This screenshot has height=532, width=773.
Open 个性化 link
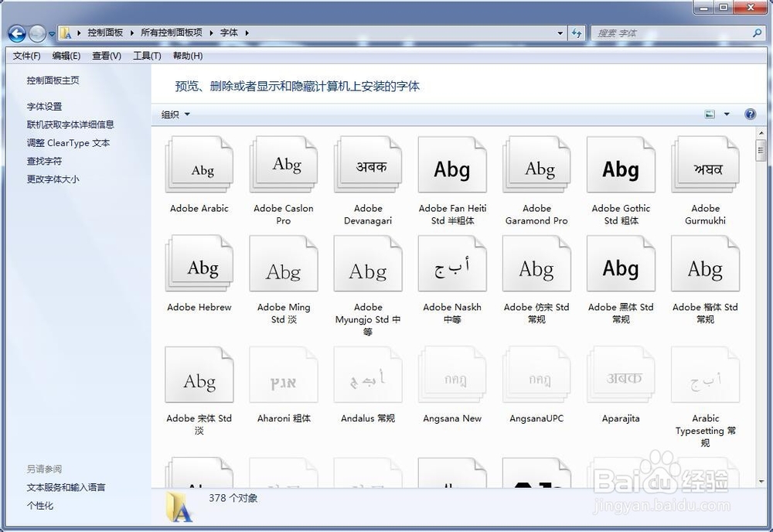pyautogui.click(x=40, y=506)
